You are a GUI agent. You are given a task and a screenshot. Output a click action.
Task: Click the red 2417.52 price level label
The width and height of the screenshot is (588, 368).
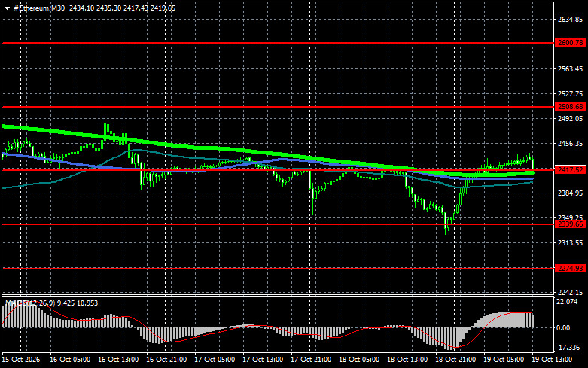[570, 170]
